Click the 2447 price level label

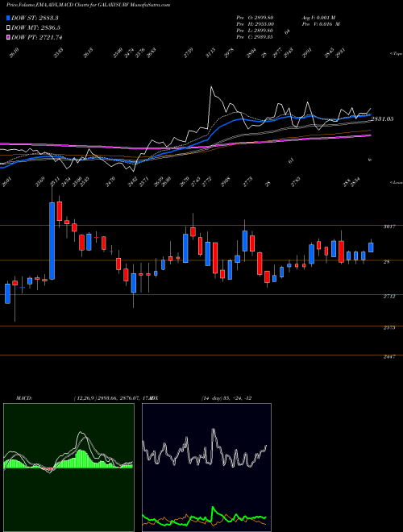(389, 357)
